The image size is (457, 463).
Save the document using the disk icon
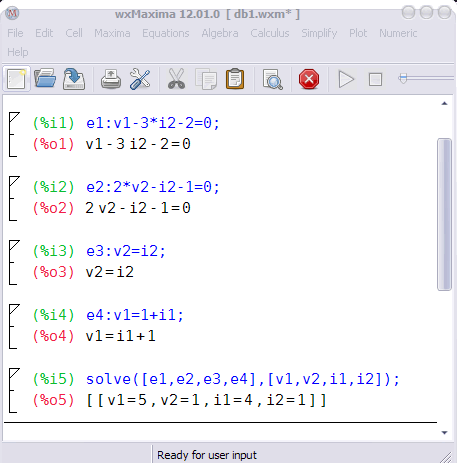pyautogui.click(x=74, y=79)
